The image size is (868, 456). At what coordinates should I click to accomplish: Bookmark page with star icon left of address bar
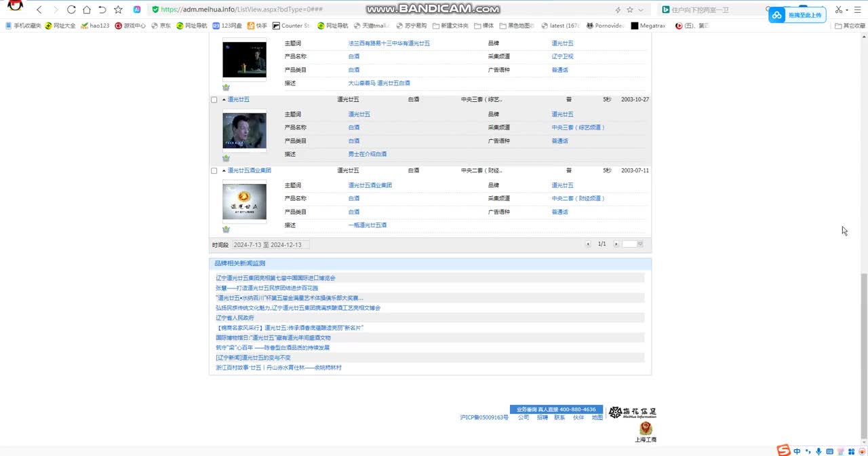tap(118, 9)
